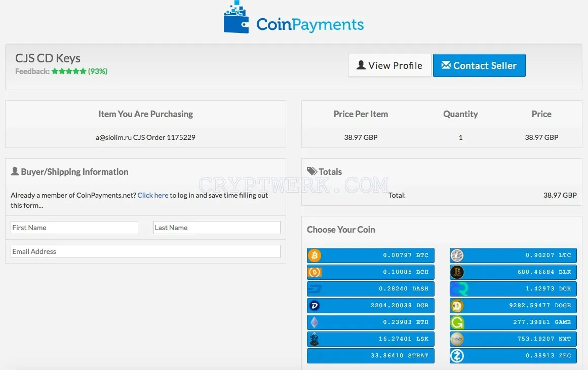
Task: Click the '38.97 GBP' price per item value
Action: tap(361, 137)
